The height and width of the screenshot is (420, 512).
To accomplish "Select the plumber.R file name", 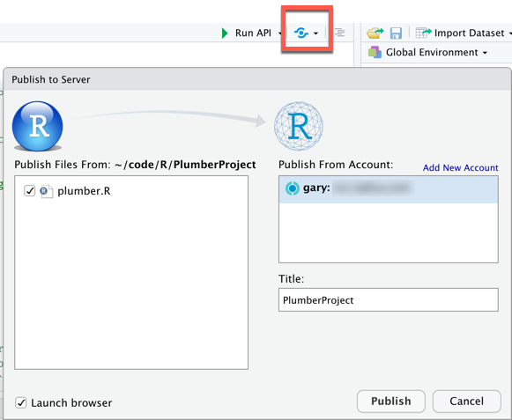I will click(84, 191).
